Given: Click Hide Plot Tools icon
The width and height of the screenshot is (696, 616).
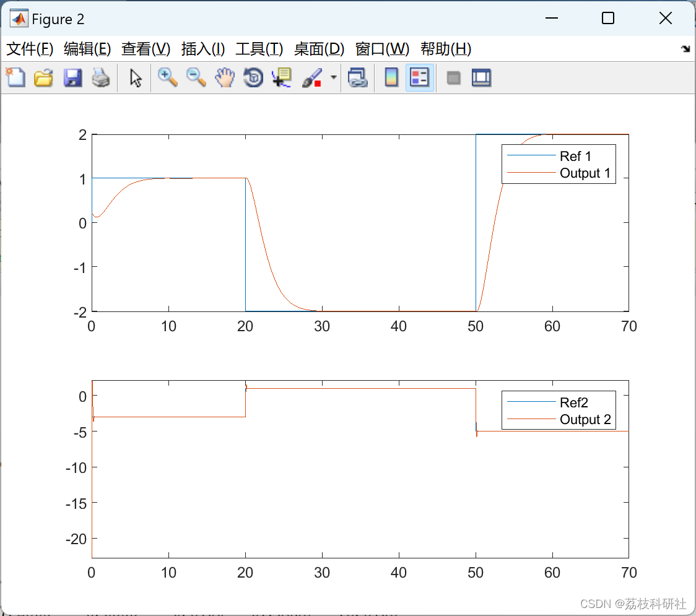Looking at the screenshot, I should coord(453,78).
